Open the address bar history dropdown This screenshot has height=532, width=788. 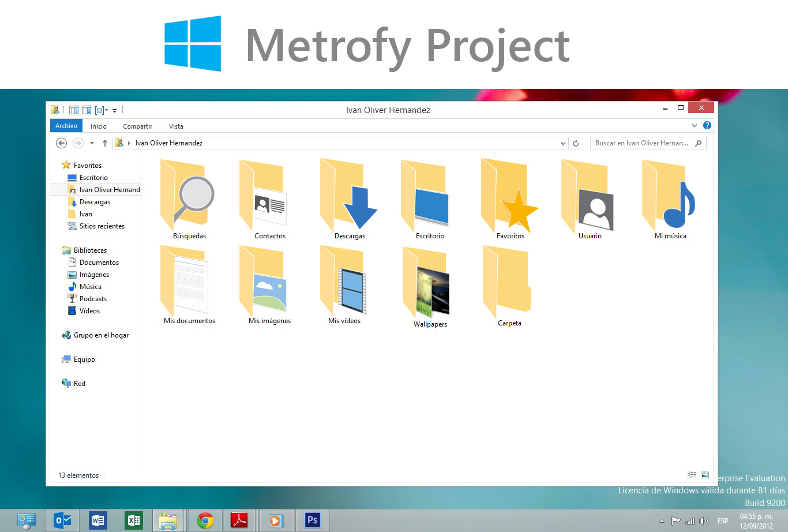562,143
